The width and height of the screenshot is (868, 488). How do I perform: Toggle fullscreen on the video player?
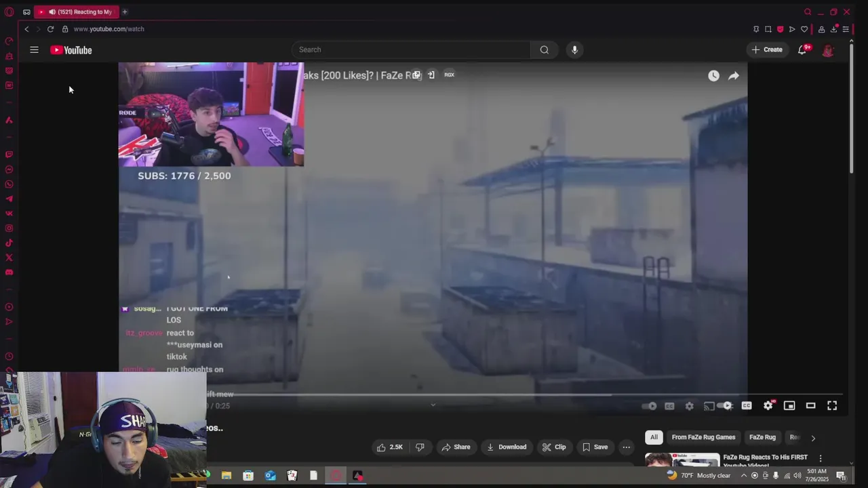tap(832, 405)
